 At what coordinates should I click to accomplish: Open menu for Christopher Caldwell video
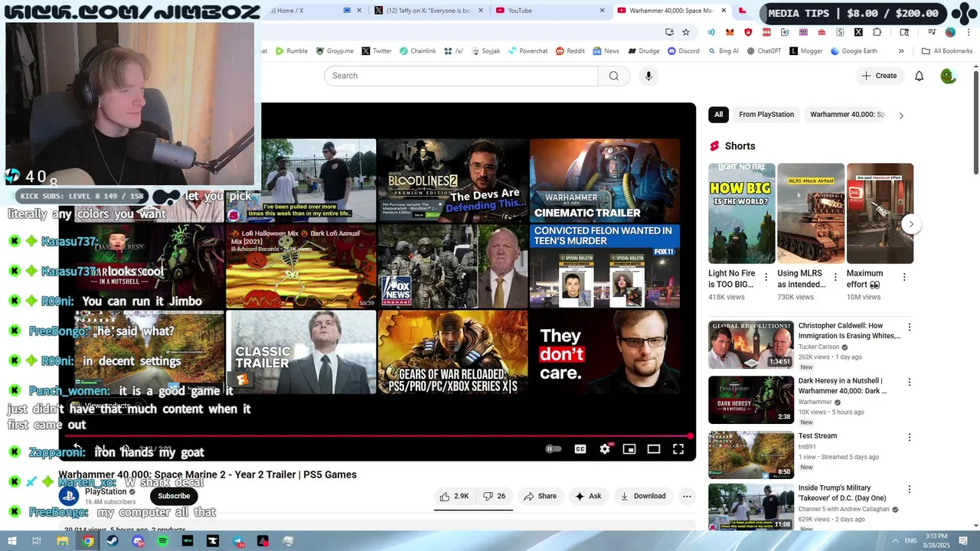point(910,328)
